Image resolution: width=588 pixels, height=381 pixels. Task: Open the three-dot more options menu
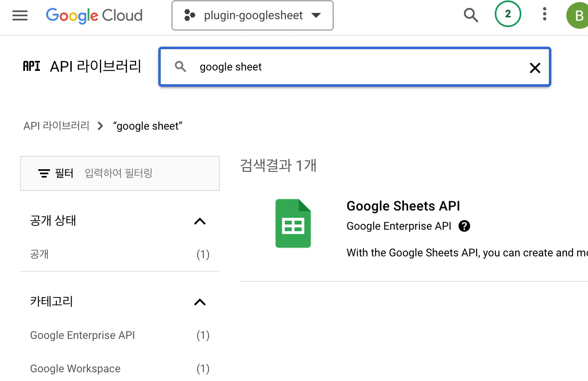544,14
